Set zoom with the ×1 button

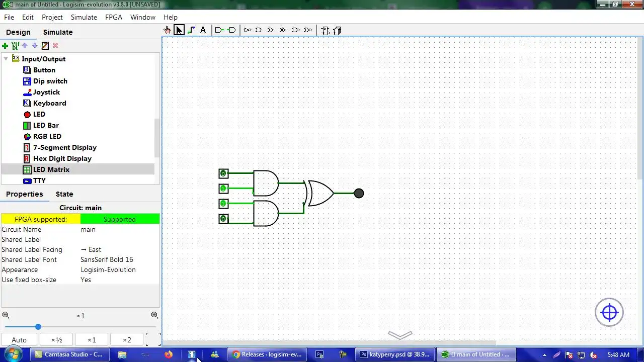92,340
